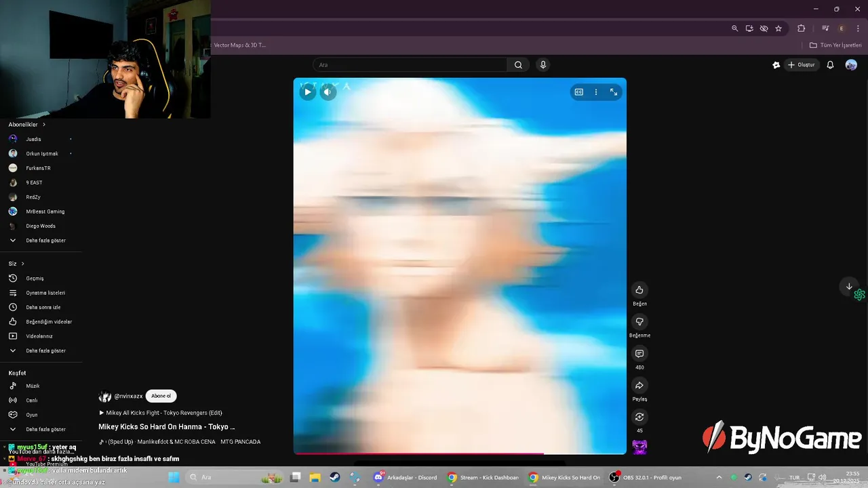Click the crossed-out eye icon in address bar

tap(764, 28)
